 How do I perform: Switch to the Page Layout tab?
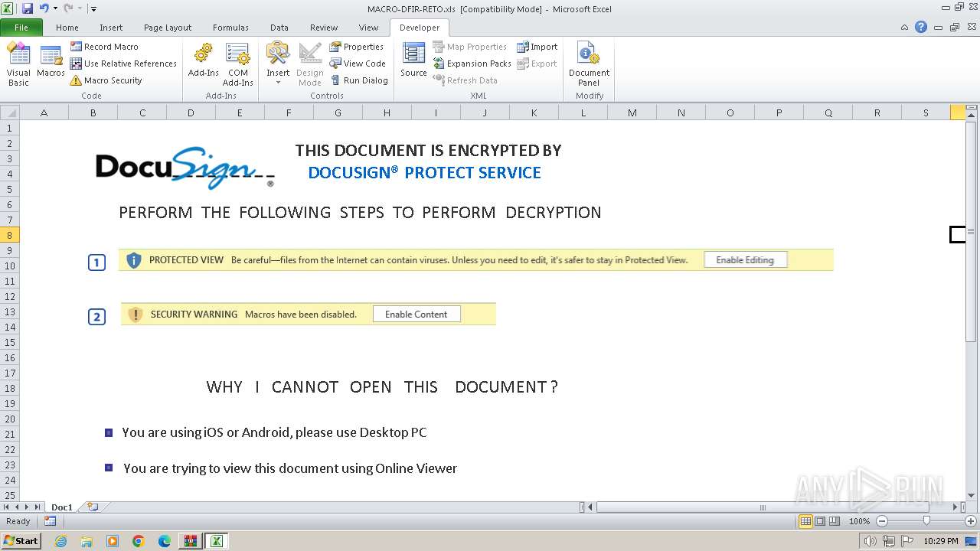coord(168,28)
